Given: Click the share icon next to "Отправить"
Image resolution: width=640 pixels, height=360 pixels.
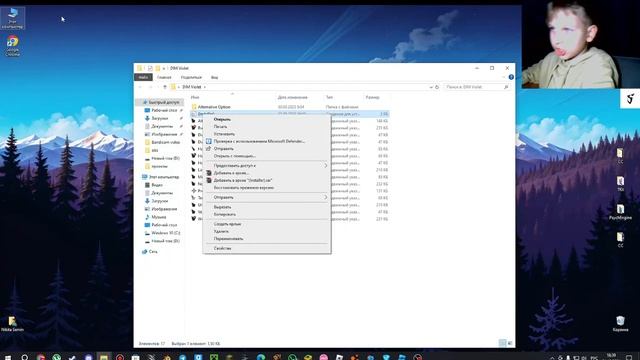Looking at the screenshot, I should point(209,149).
